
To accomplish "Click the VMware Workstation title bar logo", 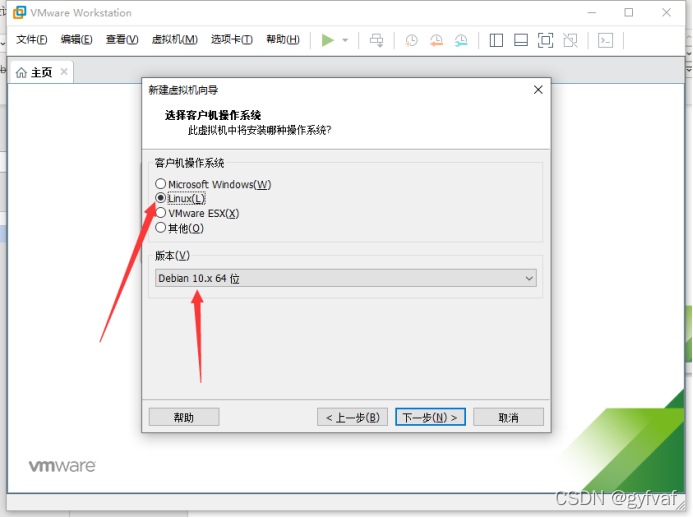I will pyautogui.click(x=19, y=12).
